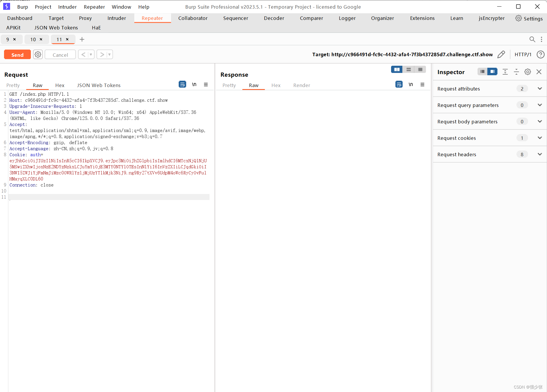Switch to Decoder tool tab
The height and width of the screenshot is (392, 547).
tap(274, 18)
